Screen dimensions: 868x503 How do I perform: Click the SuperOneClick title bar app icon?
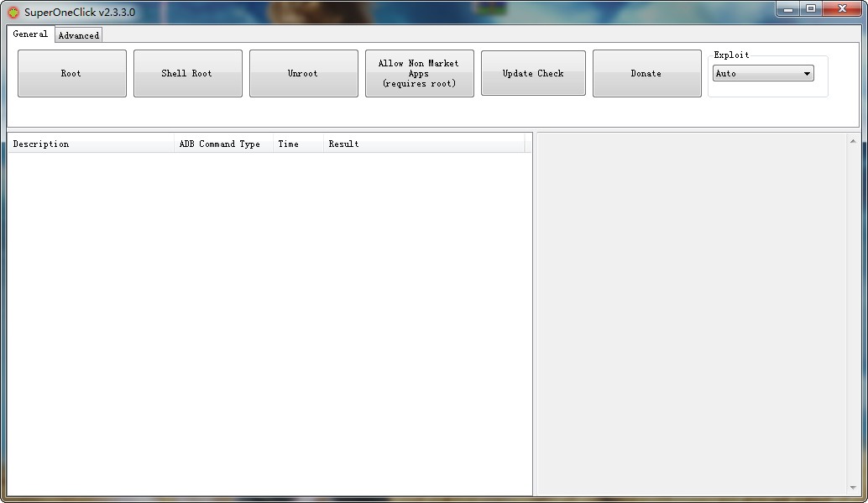point(13,13)
